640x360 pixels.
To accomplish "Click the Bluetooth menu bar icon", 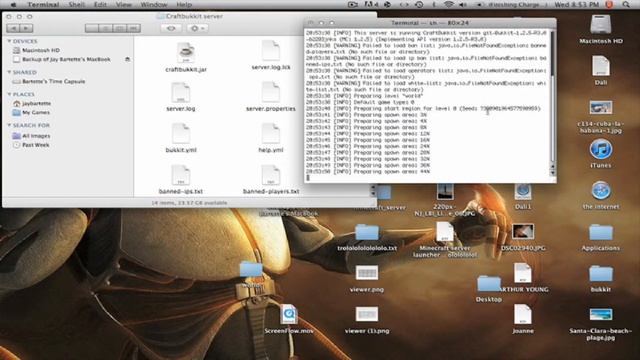I will pyautogui.click(x=434, y=4).
